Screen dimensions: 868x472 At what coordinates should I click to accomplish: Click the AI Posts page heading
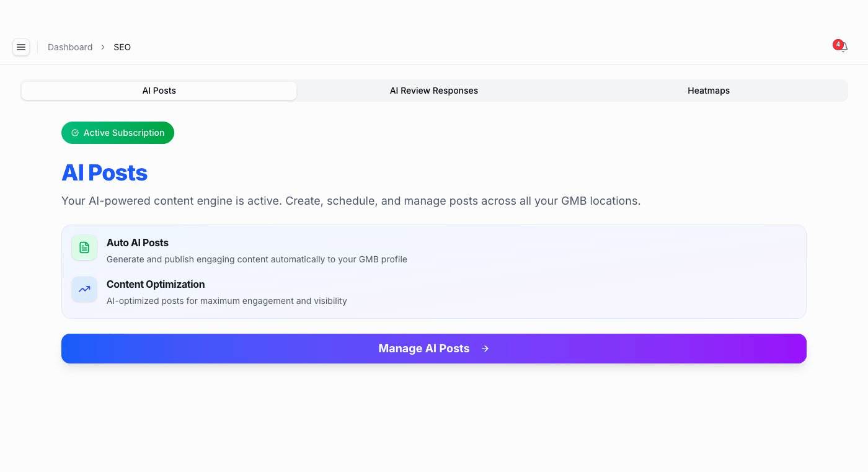(104, 173)
